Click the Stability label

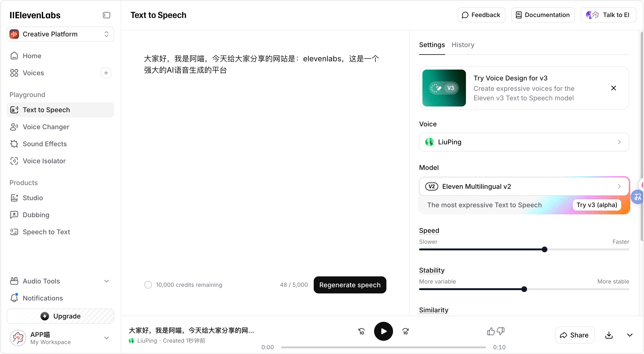tap(432, 270)
